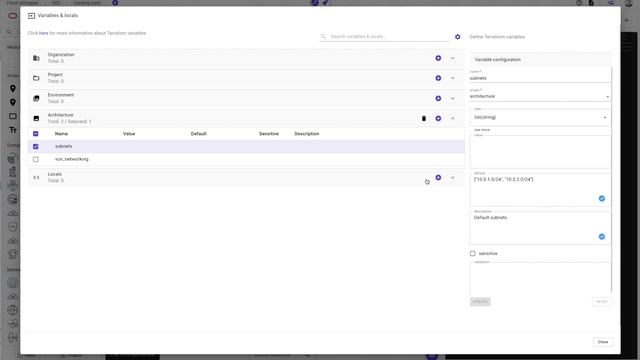Click the Project folder icon
This screenshot has width=640, height=360.
(36, 78)
